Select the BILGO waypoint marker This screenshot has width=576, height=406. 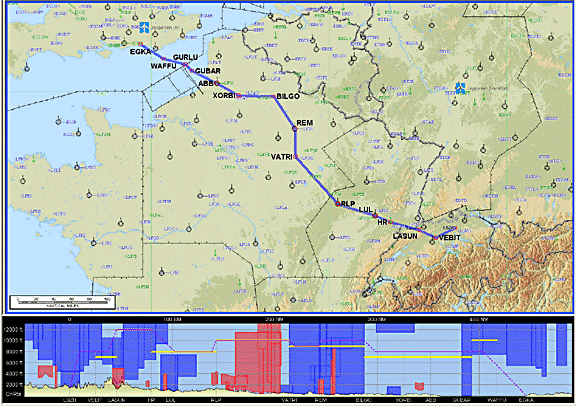273,97
